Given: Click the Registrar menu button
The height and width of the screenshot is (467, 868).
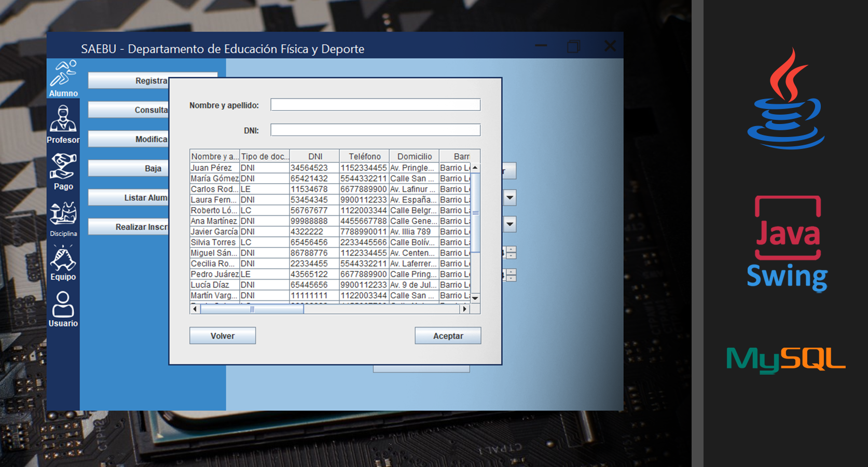Looking at the screenshot, I should tap(129, 80).
